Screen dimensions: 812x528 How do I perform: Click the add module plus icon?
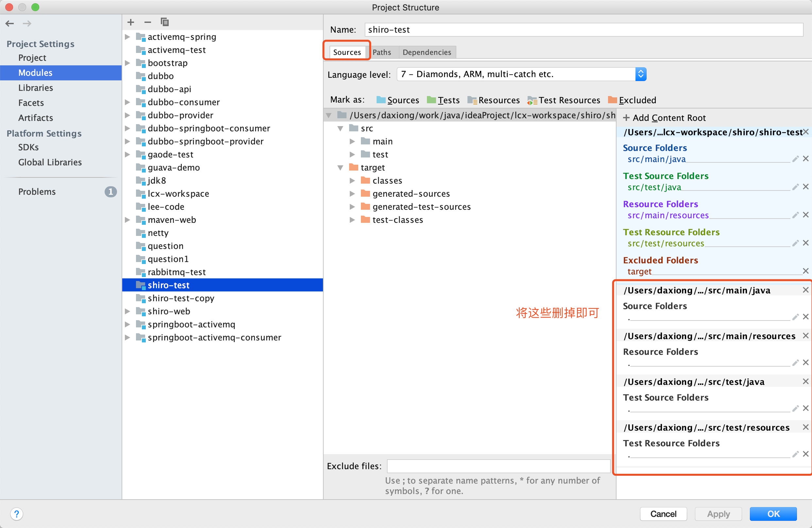pos(131,23)
